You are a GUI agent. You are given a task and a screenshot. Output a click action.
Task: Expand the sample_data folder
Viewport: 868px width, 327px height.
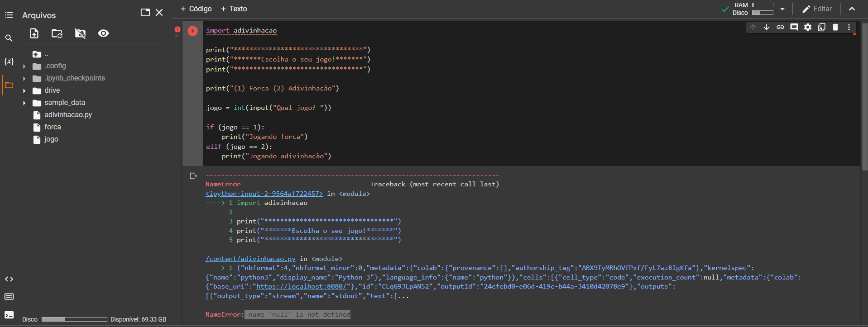point(24,103)
